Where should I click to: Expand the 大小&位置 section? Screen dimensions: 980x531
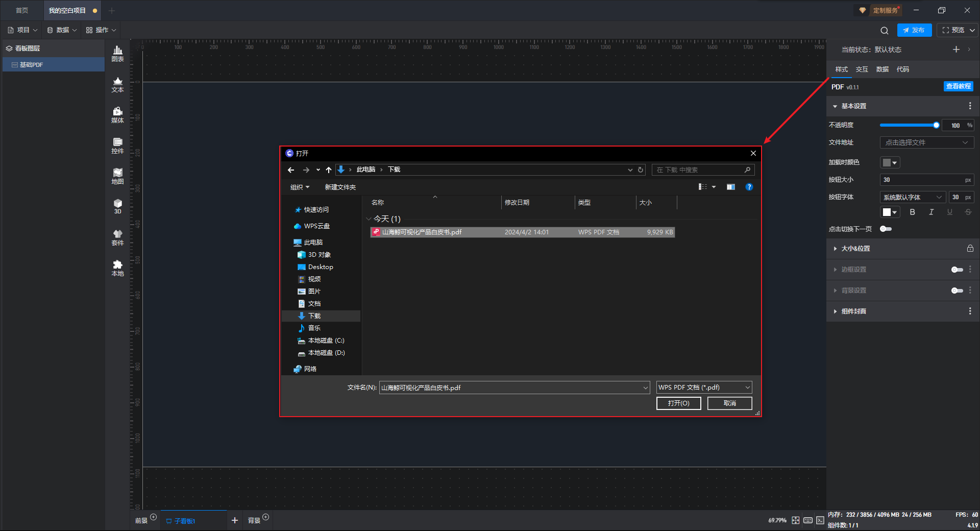click(855, 249)
